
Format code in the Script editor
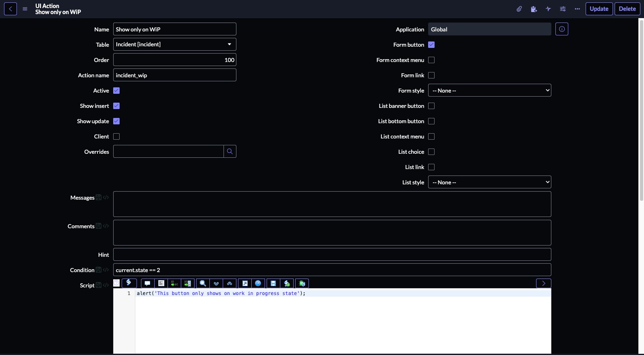pyautogui.click(x=161, y=283)
